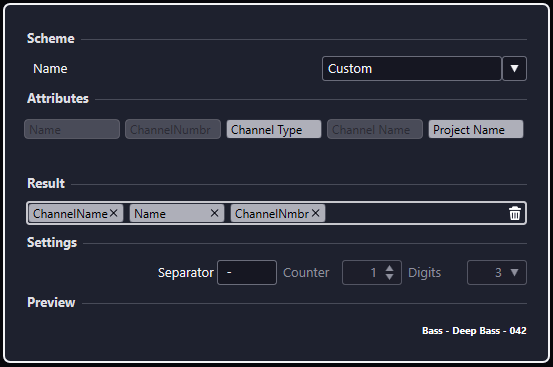The width and height of the screenshot is (553, 367).
Task: Add the Project Name attribute
Action: click(476, 129)
